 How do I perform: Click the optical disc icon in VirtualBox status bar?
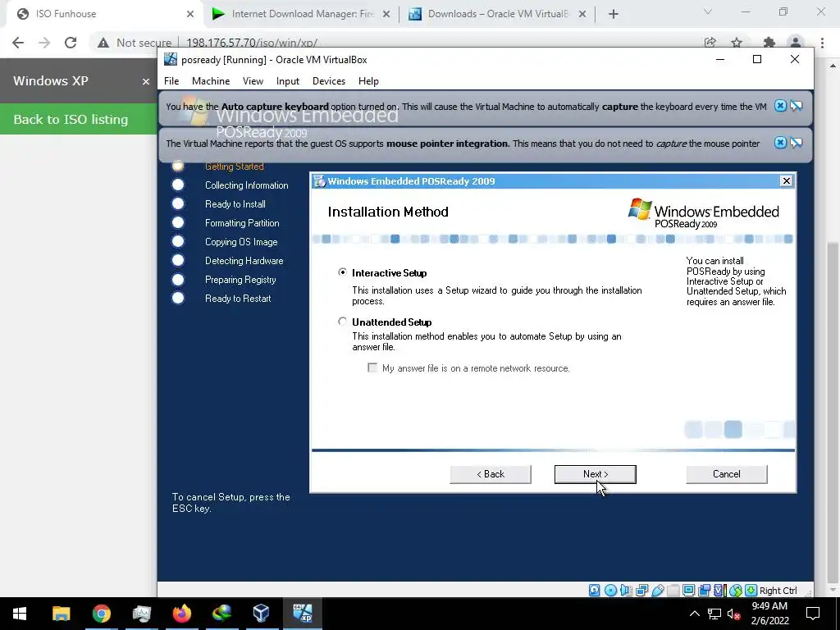[610, 591]
